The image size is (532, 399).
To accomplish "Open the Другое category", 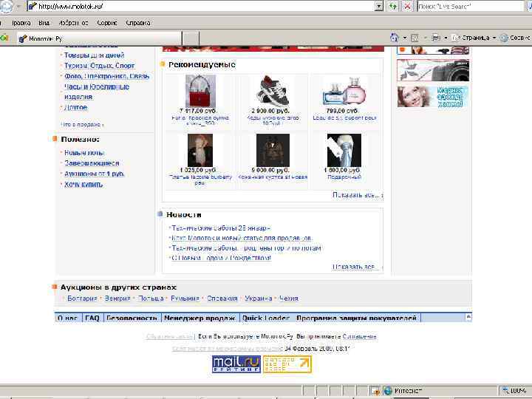I will point(76,107).
